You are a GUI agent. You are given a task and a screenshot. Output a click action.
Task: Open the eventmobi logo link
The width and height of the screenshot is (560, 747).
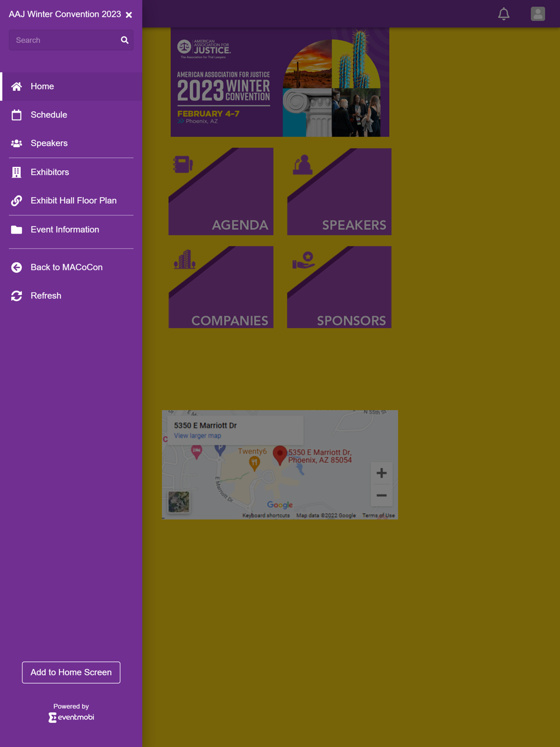[71, 717]
